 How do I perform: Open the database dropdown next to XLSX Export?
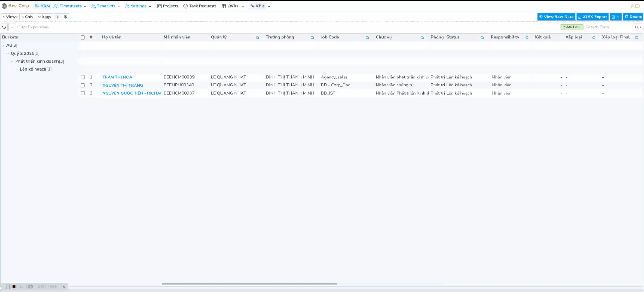[615, 17]
